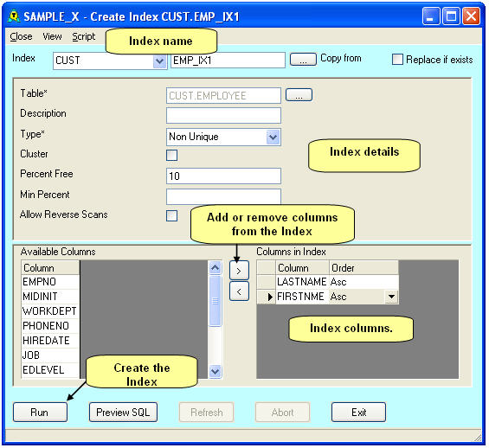Click the down arrow of Available Columns scrollbar
The height and width of the screenshot is (448, 489).
click(x=215, y=371)
